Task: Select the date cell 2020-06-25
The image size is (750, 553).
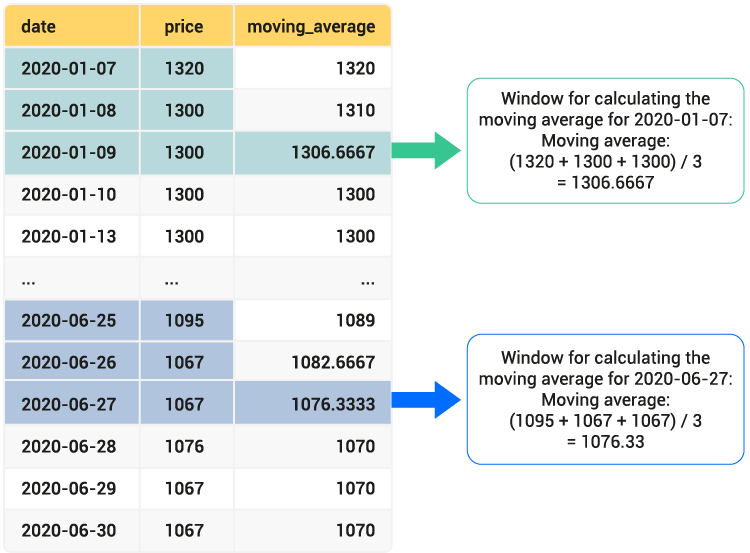Action: point(72,320)
